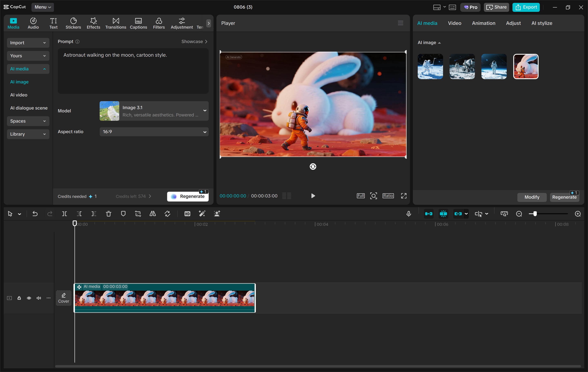Open the Menu dropdown

pyautogui.click(x=42, y=7)
